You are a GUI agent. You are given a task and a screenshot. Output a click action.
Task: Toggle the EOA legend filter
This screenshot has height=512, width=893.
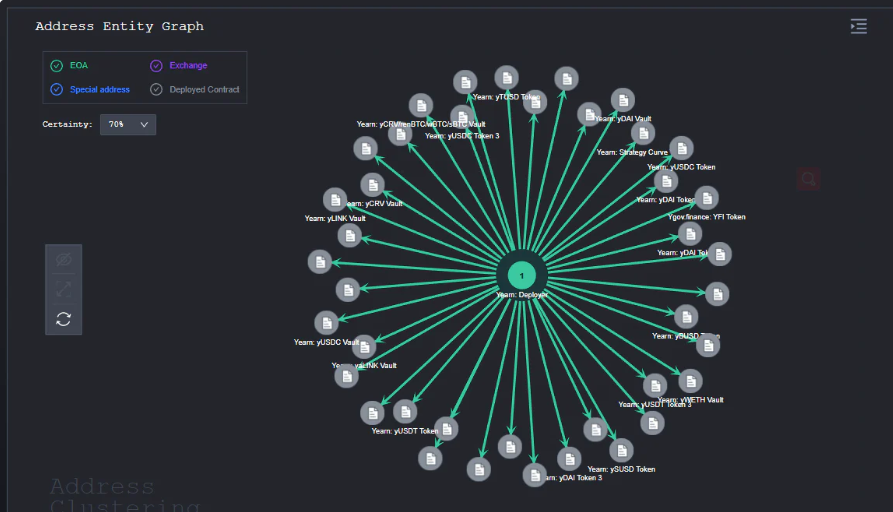(69, 65)
